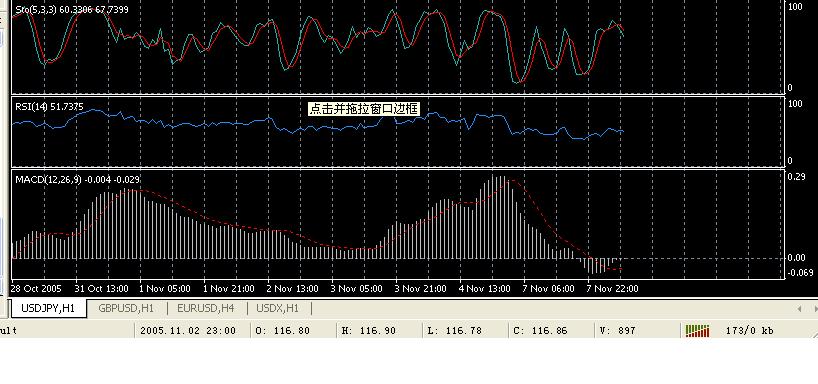Click the 28 Oct 2005 time label

click(36, 289)
